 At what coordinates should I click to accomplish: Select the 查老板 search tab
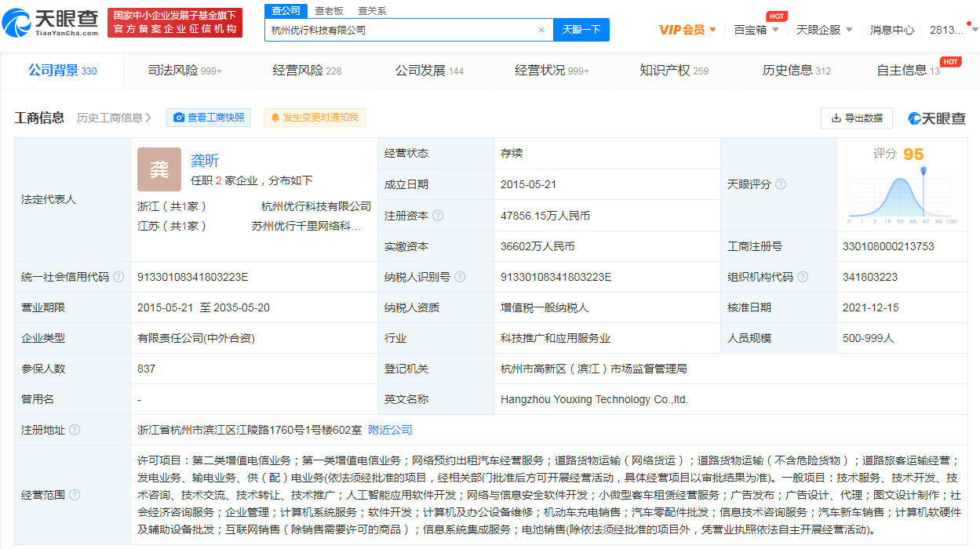pos(330,10)
